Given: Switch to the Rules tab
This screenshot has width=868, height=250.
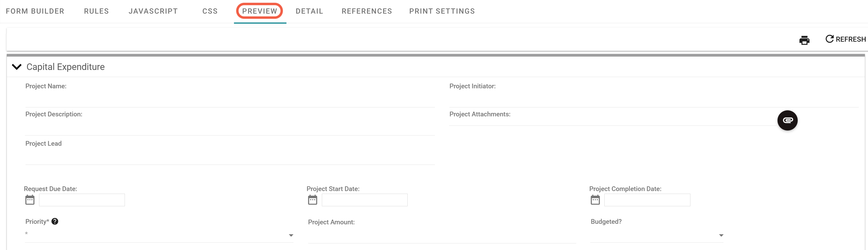Looking at the screenshot, I should [x=96, y=11].
